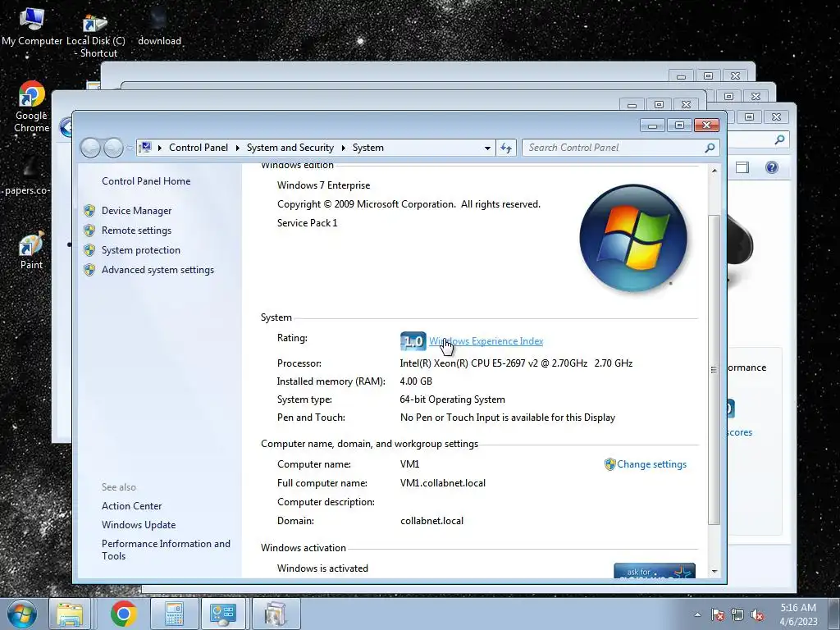Image resolution: width=840 pixels, height=630 pixels.
Task: Select the Paint desktop shortcut
Action: tap(31, 251)
